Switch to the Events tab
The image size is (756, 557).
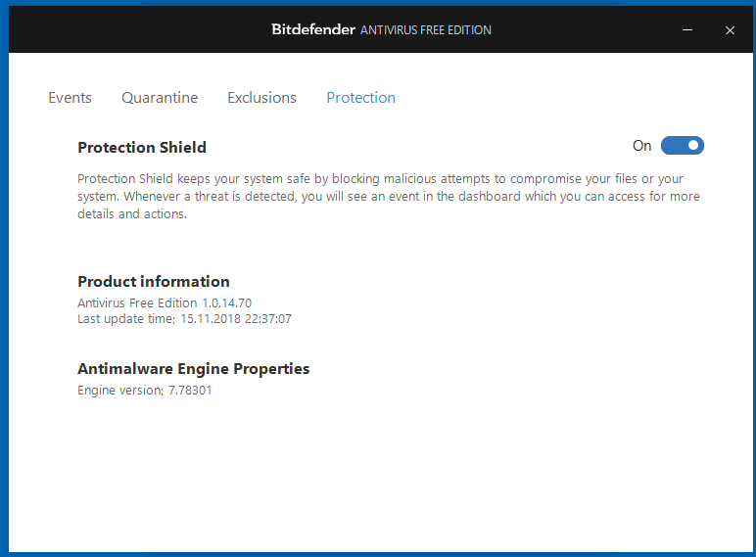click(70, 98)
